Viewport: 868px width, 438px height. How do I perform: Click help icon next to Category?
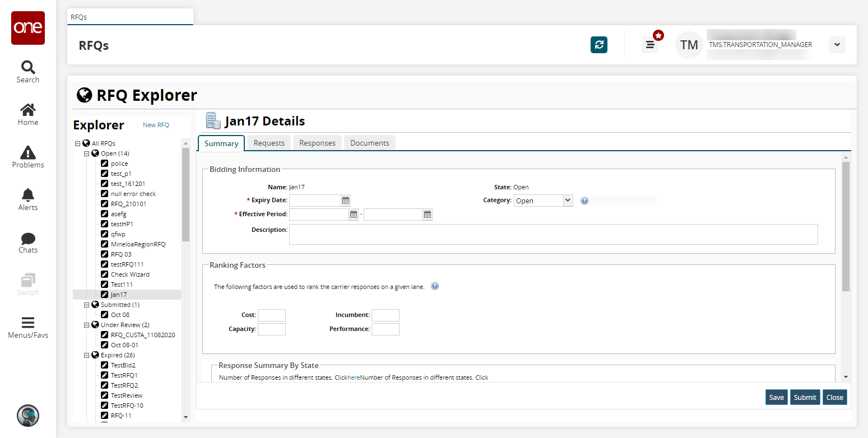pos(584,201)
